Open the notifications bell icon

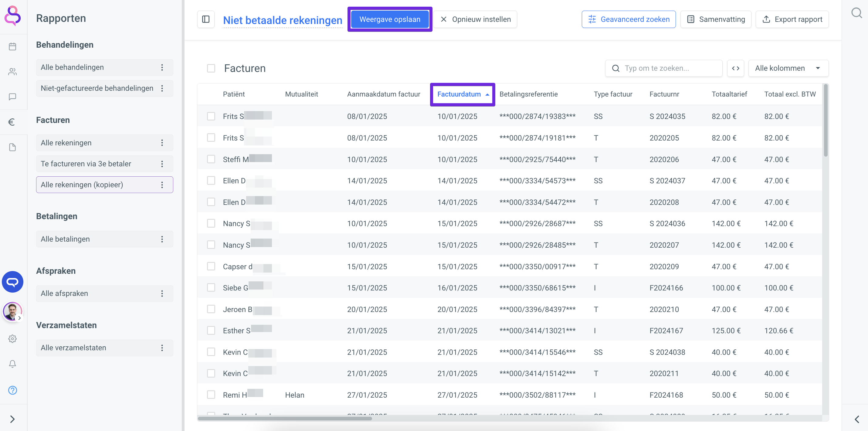(12, 364)
